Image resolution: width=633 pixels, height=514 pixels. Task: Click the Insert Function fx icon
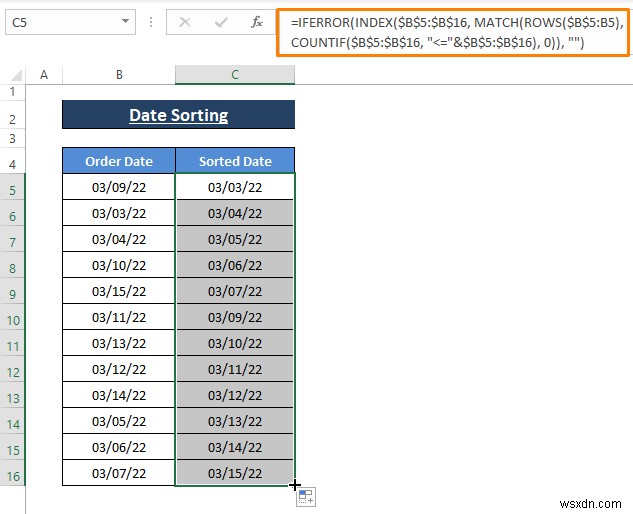[x=257, y=22]
